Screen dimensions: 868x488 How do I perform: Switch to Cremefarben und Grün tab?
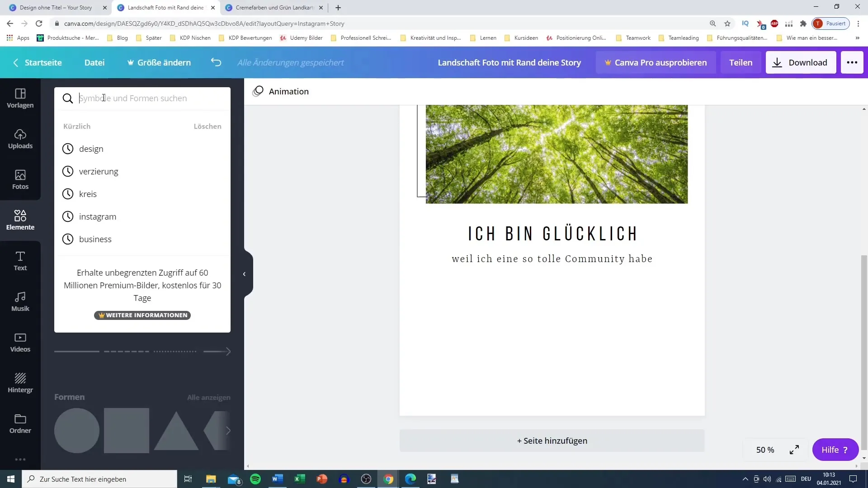tap(274, 8)
